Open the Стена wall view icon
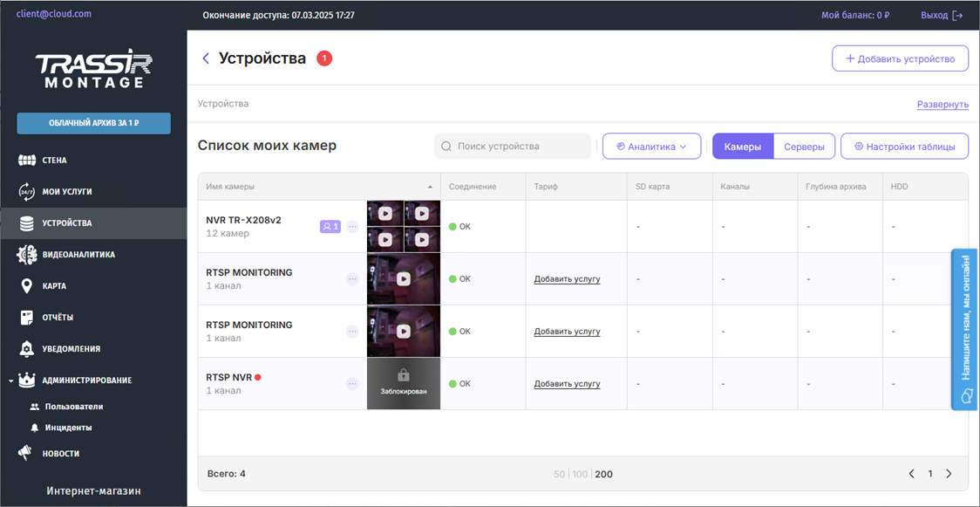This screenshot has width=980, height=507. (x=26, y=161)
